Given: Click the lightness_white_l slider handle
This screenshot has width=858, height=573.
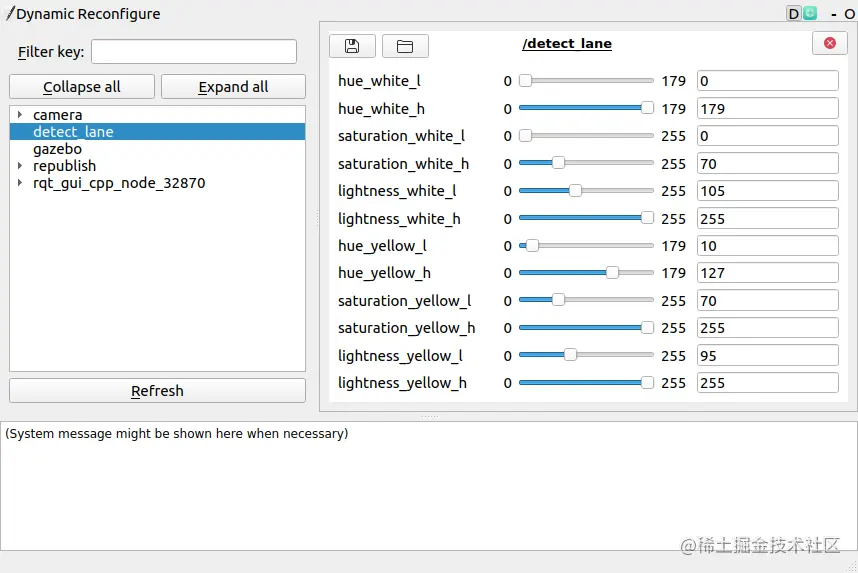Looking at the screenshot, I should [575, 190].
